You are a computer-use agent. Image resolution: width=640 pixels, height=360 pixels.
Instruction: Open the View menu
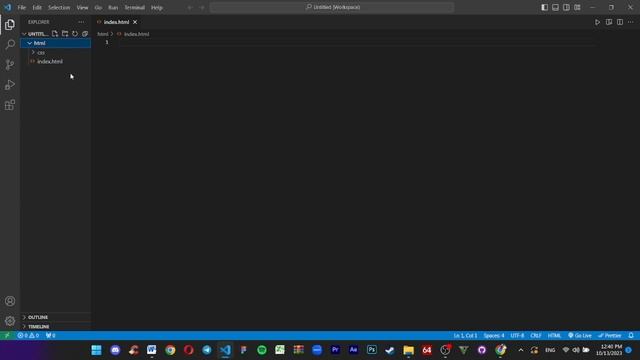[x=82, y=7]
